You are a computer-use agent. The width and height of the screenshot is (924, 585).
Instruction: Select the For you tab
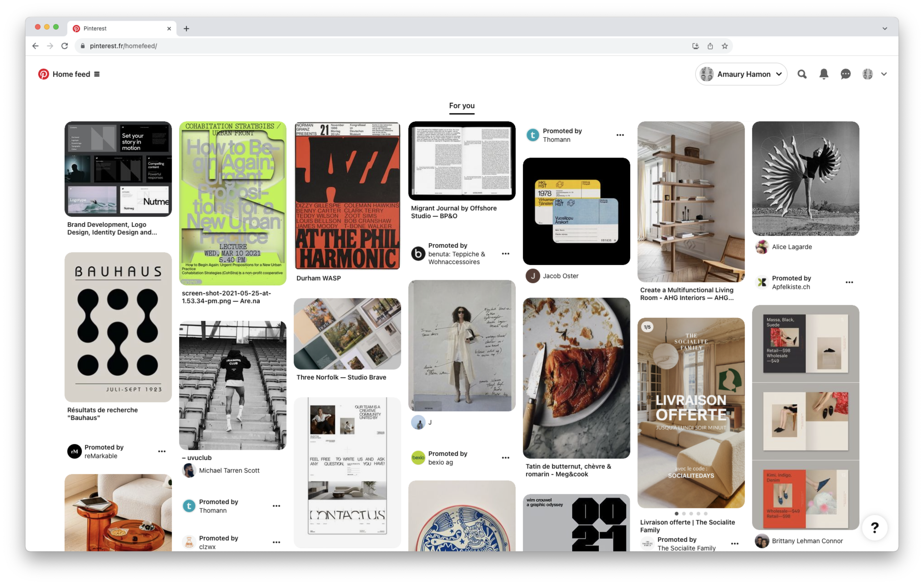pos(462,105)
